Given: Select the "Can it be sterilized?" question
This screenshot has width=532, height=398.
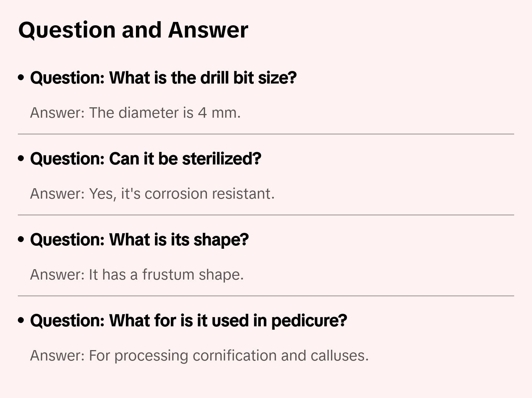Looking at the screenshot, I should click(146, 159).
